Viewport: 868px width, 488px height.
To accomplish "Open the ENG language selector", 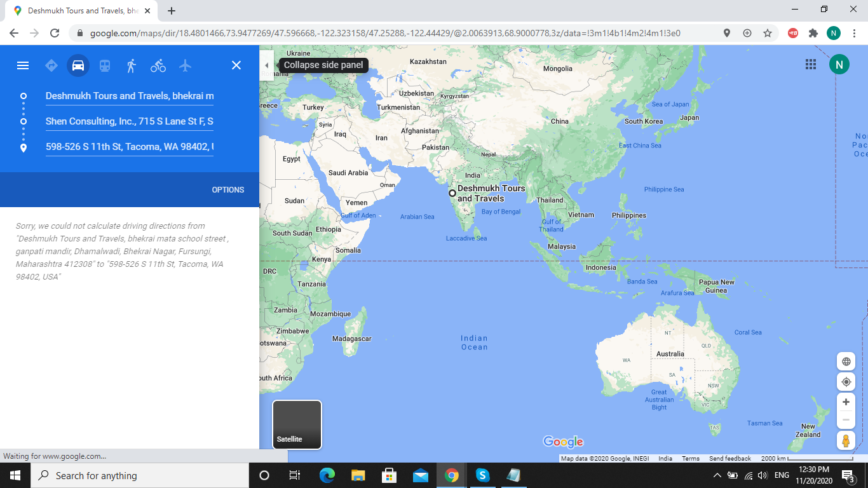I will pyautogui.click(x=782, y=475).
